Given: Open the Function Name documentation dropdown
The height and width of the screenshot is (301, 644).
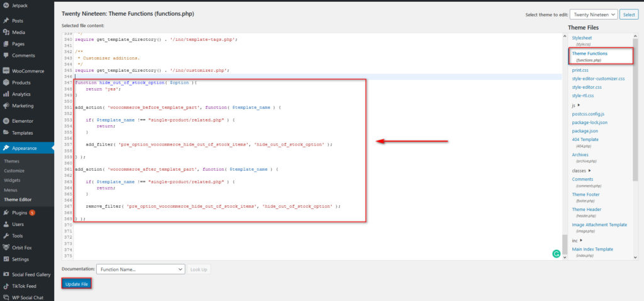Looking at the screenshot, I should (x=140, y=270).
